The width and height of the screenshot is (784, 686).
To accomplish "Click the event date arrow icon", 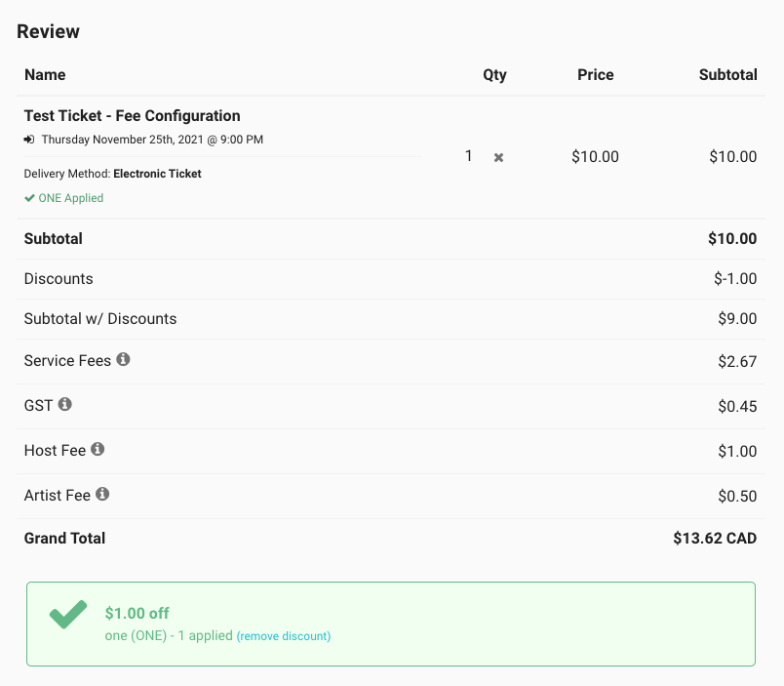I will coord(29,140).
